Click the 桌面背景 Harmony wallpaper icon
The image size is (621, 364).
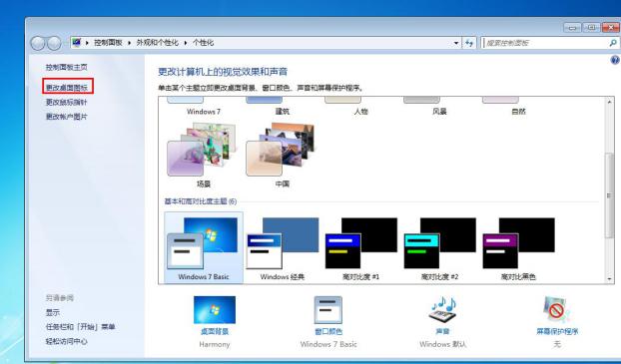click(x=215, y=310)
